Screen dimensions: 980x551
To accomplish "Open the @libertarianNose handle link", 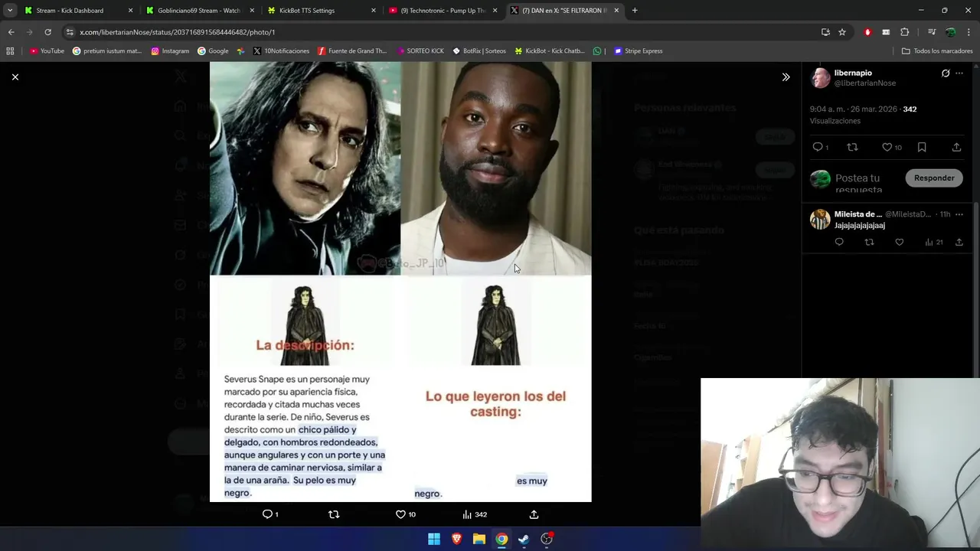I will [x=864, y=83].
